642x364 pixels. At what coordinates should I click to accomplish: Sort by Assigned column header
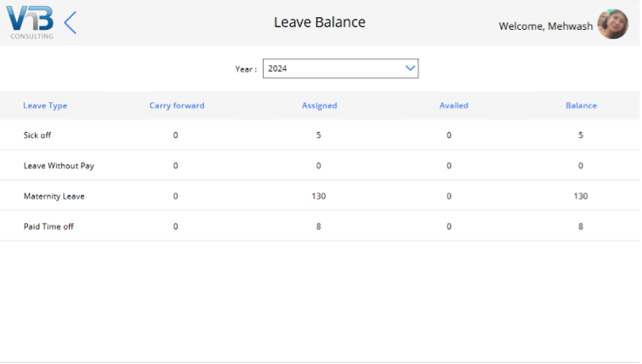[x=320, y=105]
